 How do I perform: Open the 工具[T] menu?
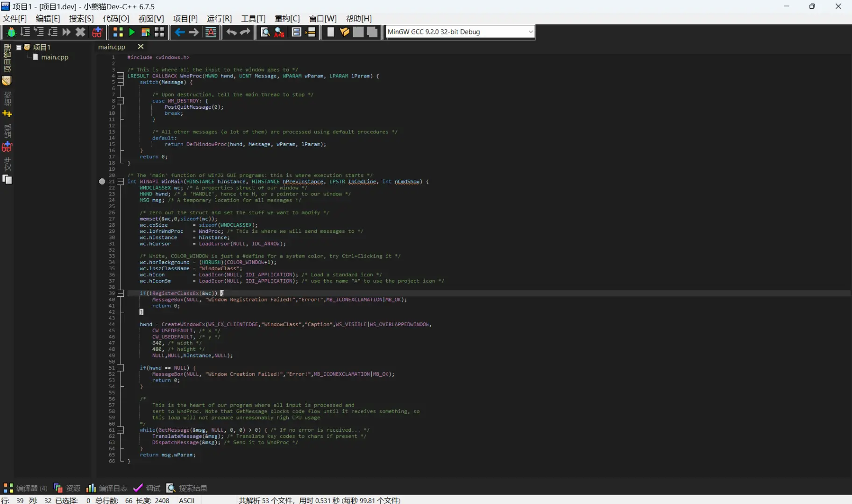tap(253, 19)
